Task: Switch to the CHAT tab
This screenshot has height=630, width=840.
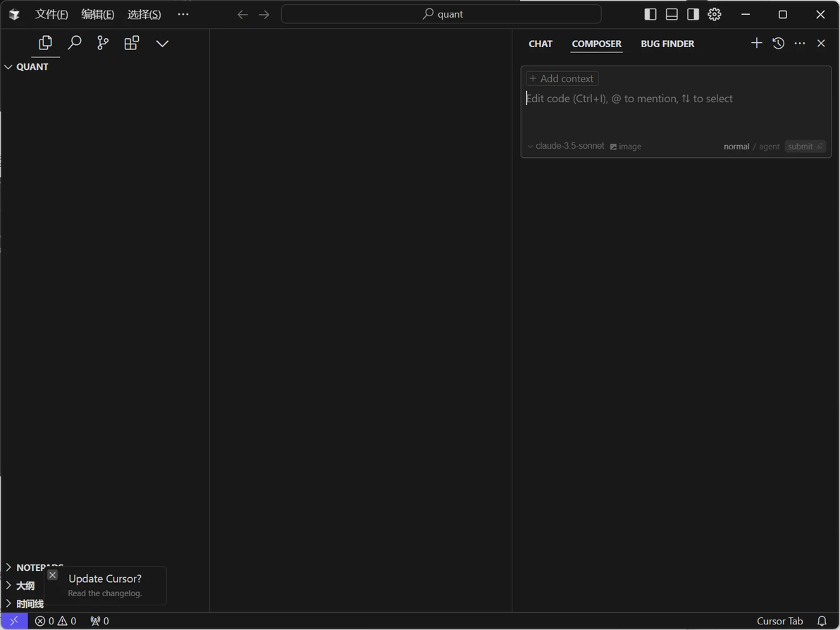Action: [541, 44]
